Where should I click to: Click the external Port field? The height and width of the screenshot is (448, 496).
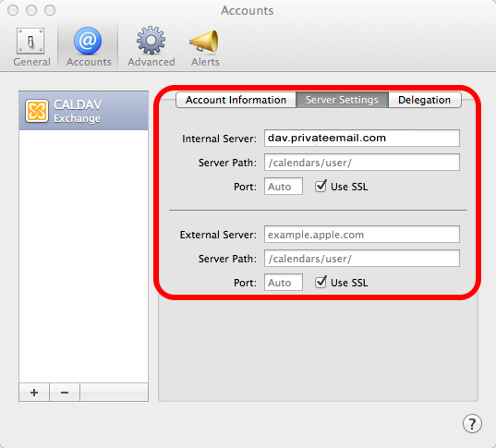point(284,283)
